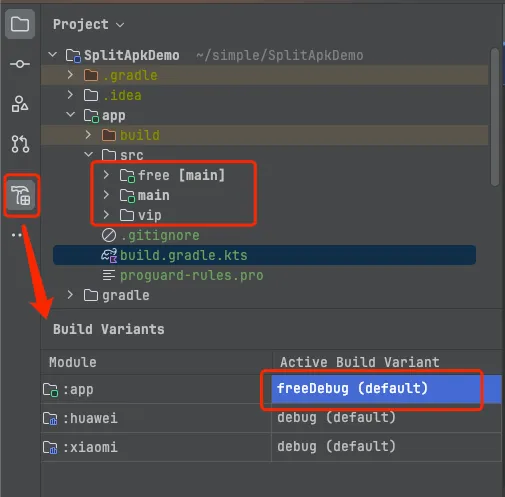Viewport: 505px width, 497px height.
Task: Collapse the SplitApkDemo root node
Action: coord(53,55)
